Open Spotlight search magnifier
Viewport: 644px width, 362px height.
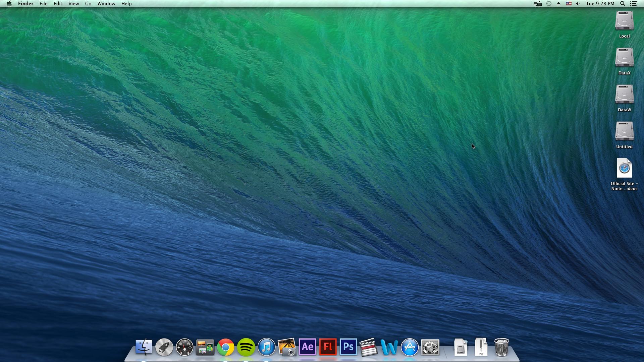click(623, 4)
